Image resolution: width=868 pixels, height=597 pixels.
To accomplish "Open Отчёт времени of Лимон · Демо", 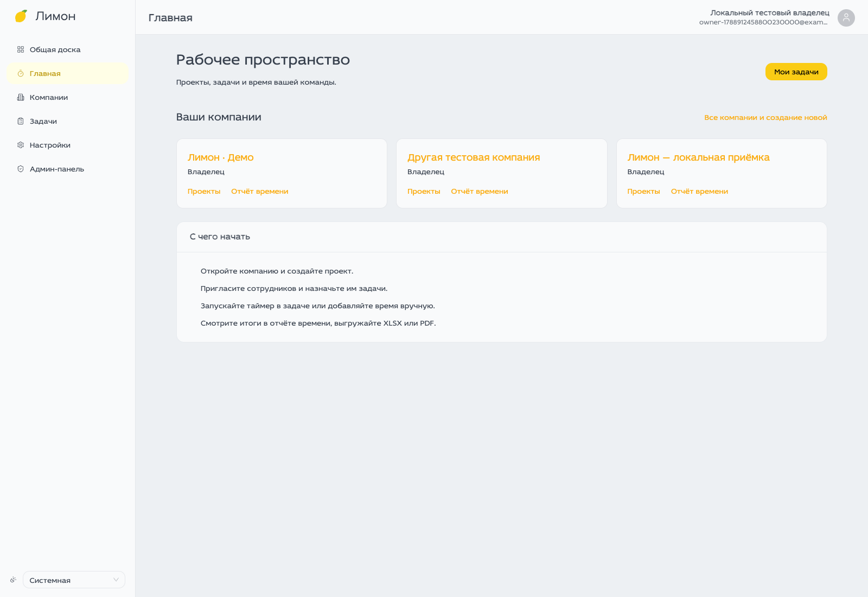I will point(260,192).
